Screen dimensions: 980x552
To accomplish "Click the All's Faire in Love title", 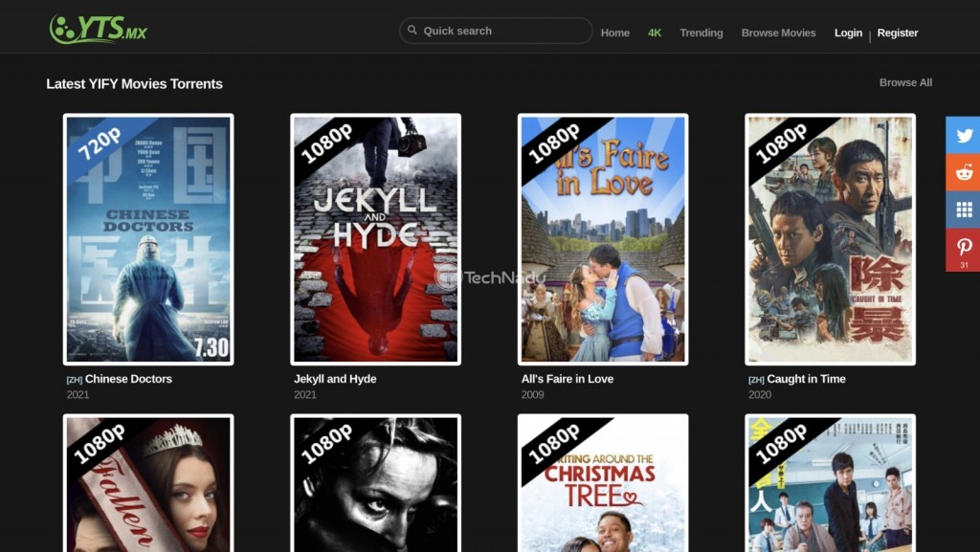I will click(x=568, y=379).
